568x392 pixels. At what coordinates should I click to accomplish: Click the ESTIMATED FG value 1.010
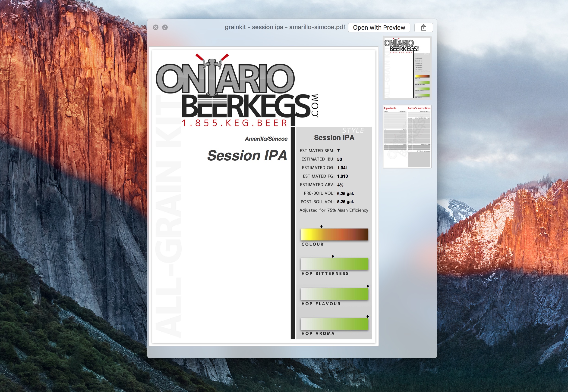(x=342, y=176)
